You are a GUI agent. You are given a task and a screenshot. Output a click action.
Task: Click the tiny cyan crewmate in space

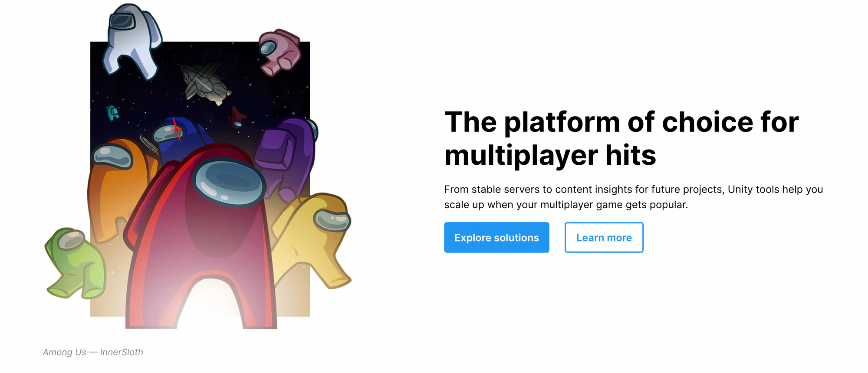(x=113, y=113)
